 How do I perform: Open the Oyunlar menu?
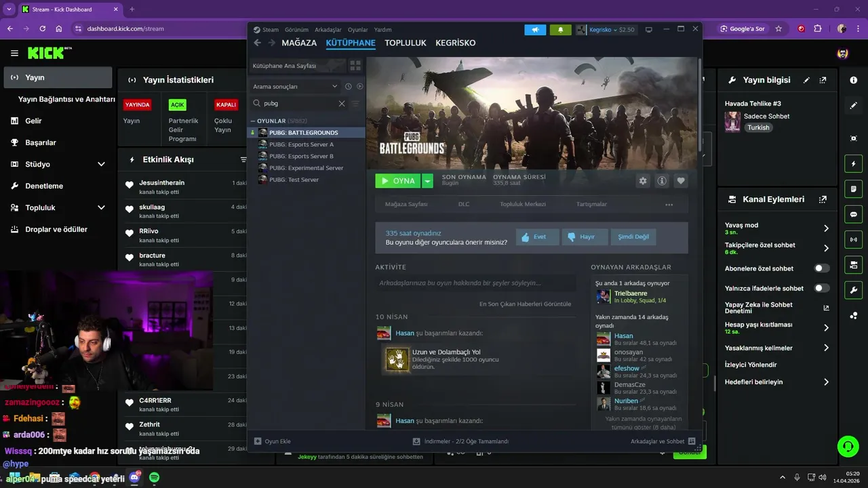357,30
